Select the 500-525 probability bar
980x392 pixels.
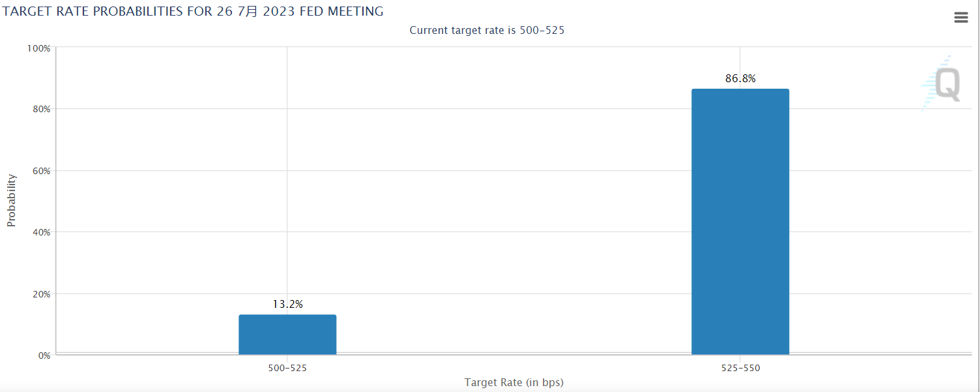(x=287, y=335)
